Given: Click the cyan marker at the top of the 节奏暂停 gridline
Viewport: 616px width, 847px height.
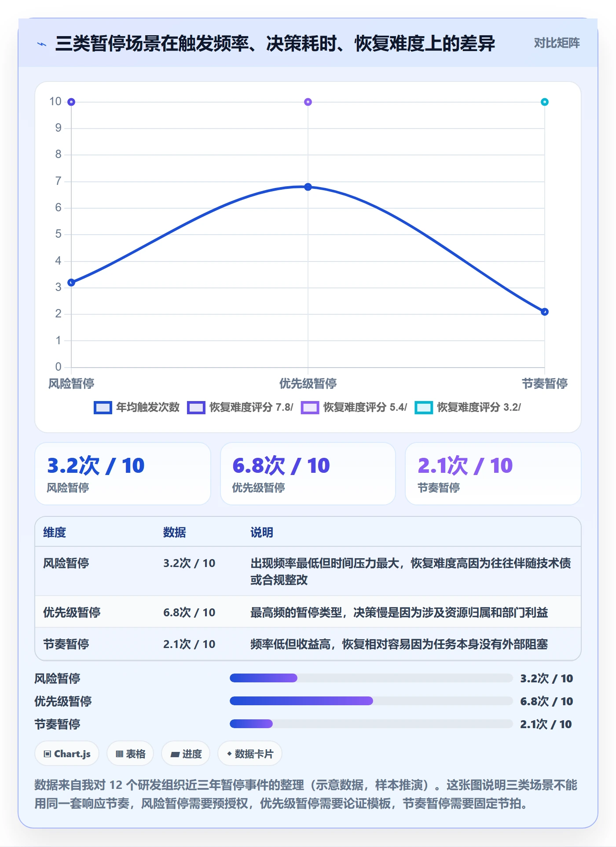Looking at the screenshot, I should [x=544, y=102].
